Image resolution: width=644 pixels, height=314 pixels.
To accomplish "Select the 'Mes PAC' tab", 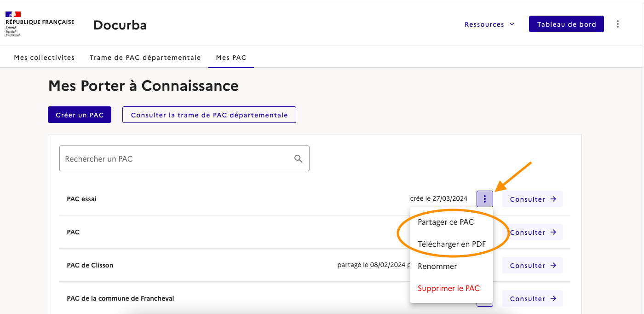I will [231, 58].
